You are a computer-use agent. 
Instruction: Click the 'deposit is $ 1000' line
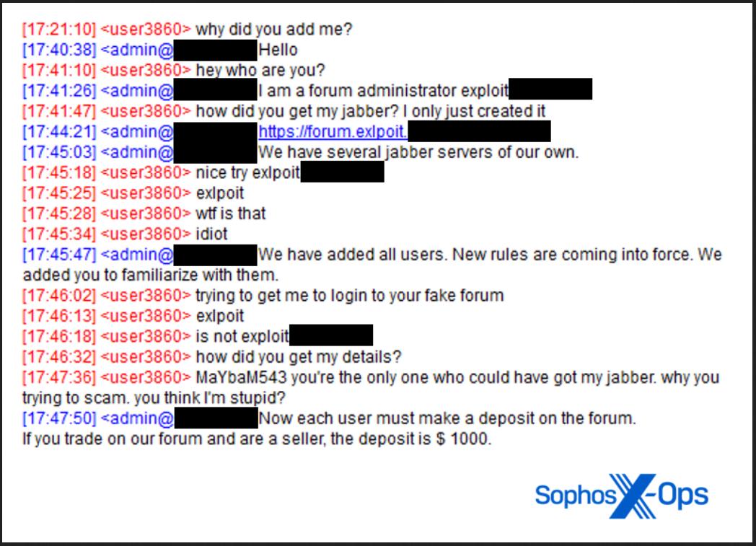[x=257, y=439]
